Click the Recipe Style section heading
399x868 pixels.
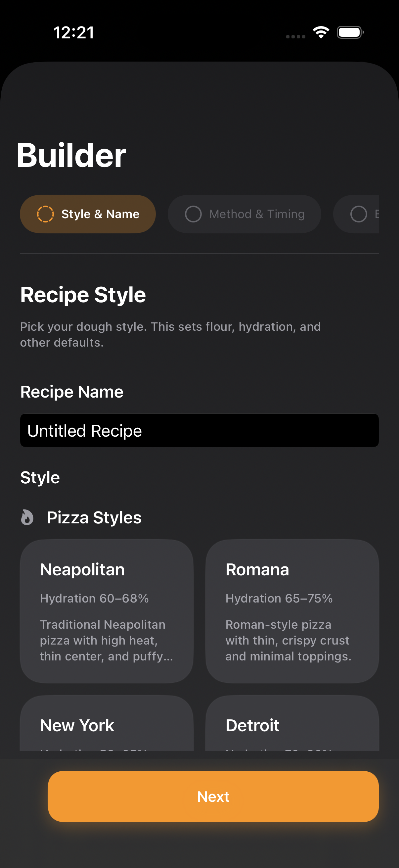[83, 294]
